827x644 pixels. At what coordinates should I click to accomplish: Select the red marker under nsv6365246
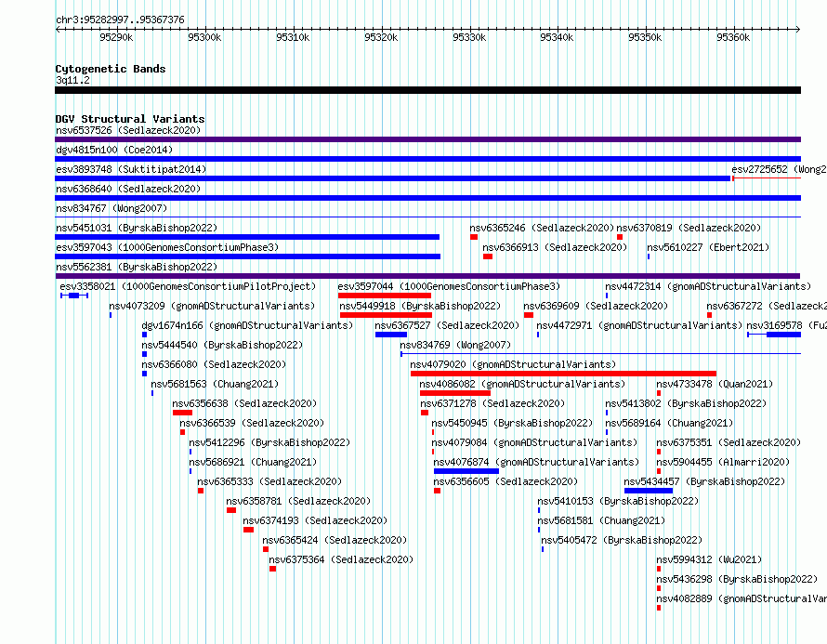tap(474, 237)
